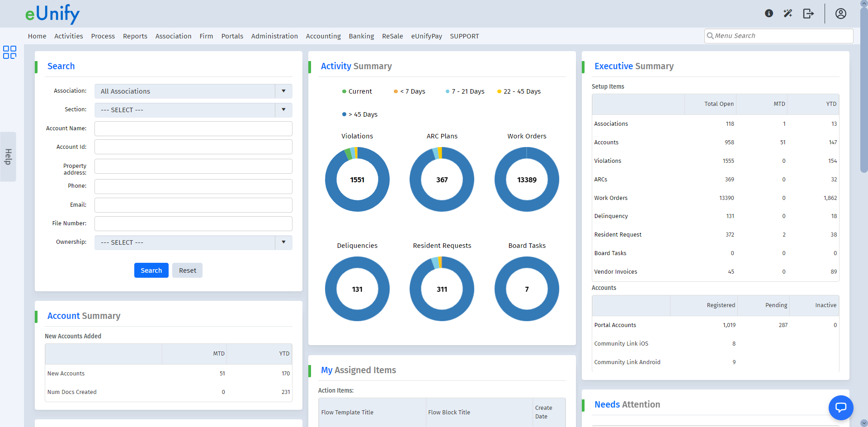
Task: Click the Menu Search magnifier icon
Action: [710, 36]
